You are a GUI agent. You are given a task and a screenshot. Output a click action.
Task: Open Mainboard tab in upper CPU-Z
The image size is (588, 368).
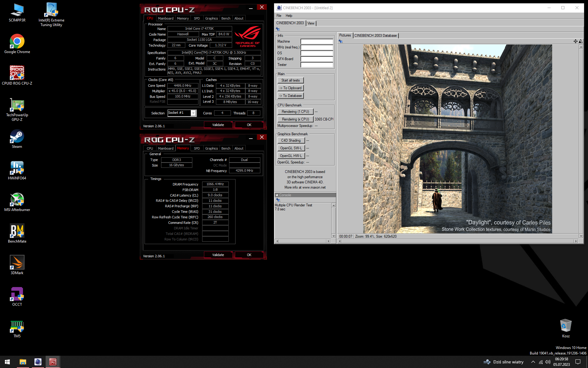click(x=166, y=18)
